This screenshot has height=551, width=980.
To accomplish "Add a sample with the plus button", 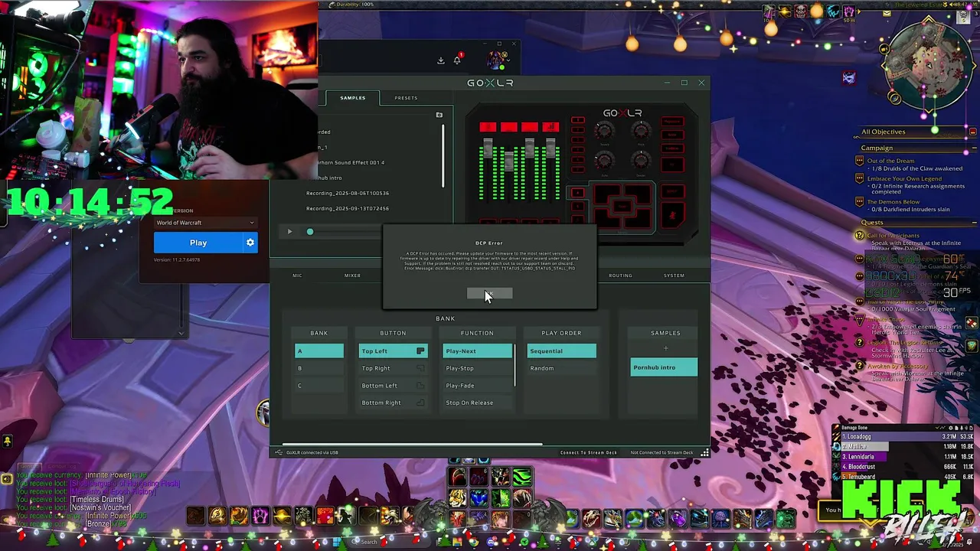I will (x=665, y=349).
